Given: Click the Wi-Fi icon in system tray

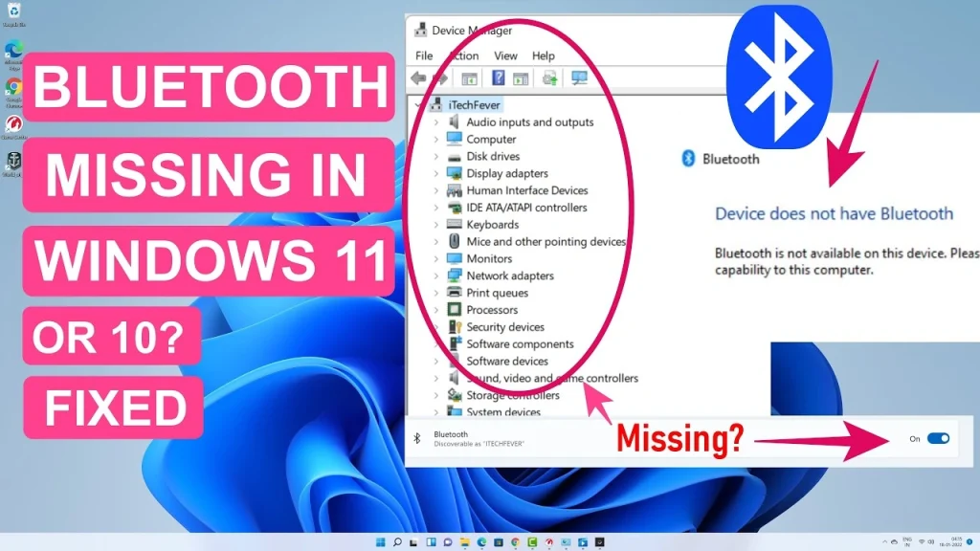Looking at the screenshot, I should tap(922, 541).
